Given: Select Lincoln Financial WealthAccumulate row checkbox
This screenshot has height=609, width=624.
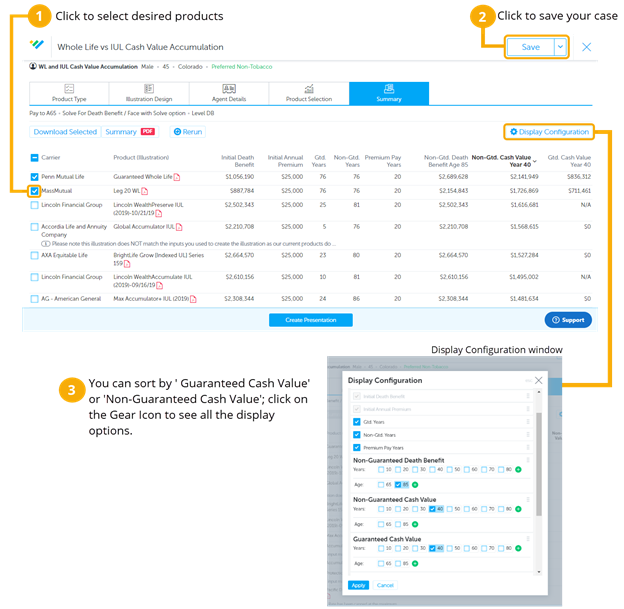Looking at the screenshot, I should (x=35, y=277).
